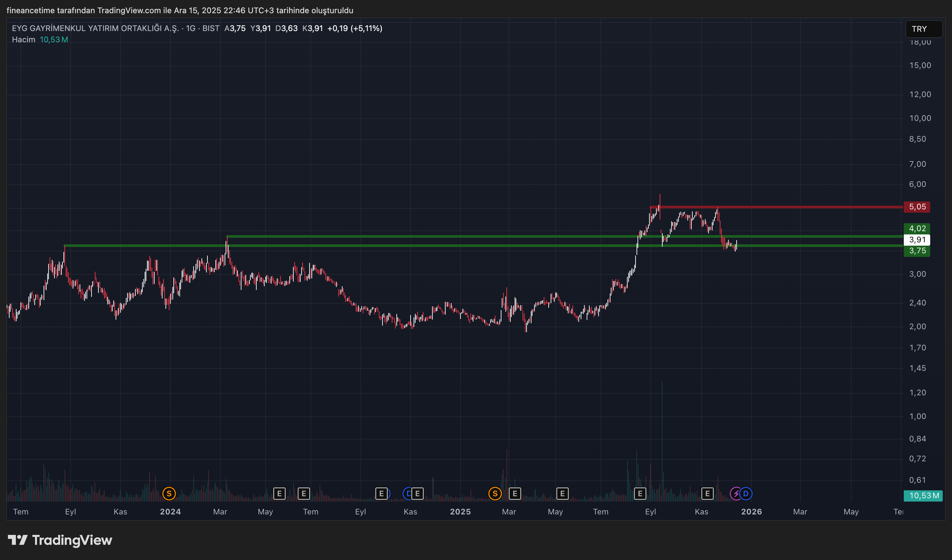Click the 10,53 M volume axis label
Viewport: 952px width, 560px height.
coord(923,496)
